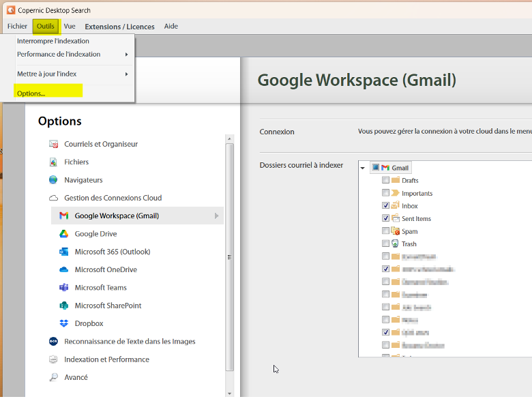Image resolution: width=532 pixels, height=399 pixels.
Task: Enable the Drafts folder checkbox
Action: click(x=386, y=180)
